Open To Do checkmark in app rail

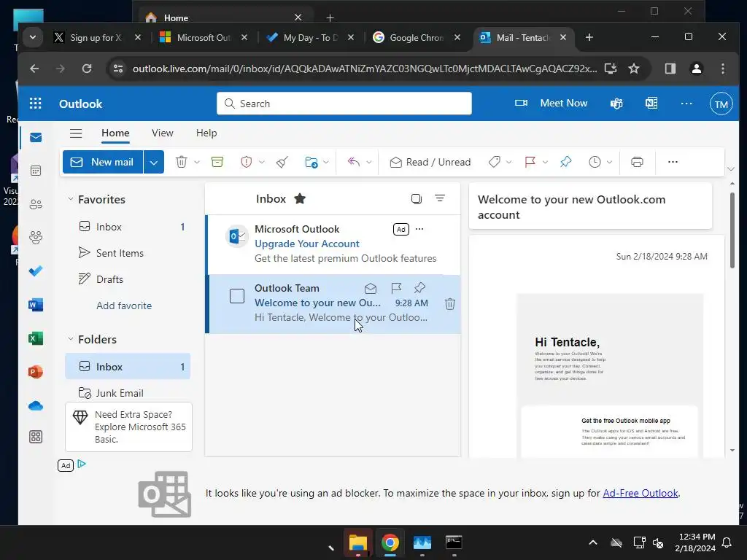(36, 271)
